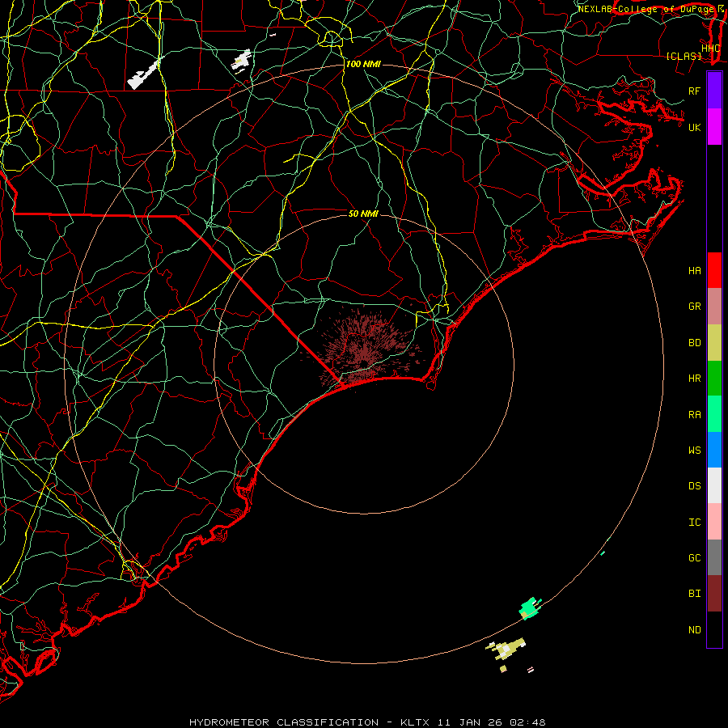Viewport: 728px width, 728px height.
Task: Click the UK magenta legend swatch
Action: point(714,127)
